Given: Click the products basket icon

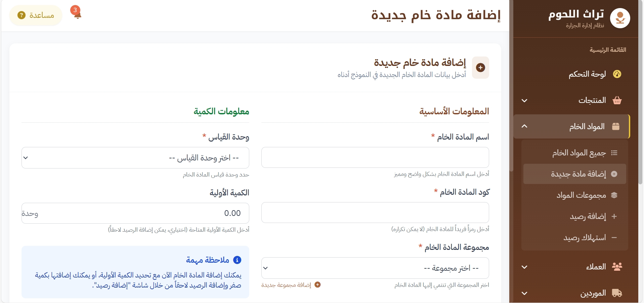Looking at the screenshot, I should click(x=617, y=100).
